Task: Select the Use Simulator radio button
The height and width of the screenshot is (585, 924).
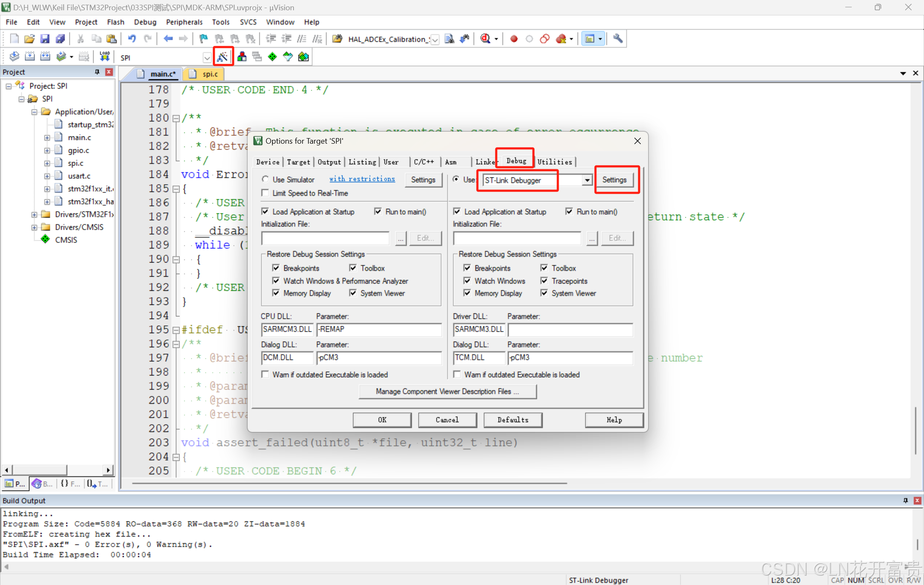Action: tap(266, 180)
